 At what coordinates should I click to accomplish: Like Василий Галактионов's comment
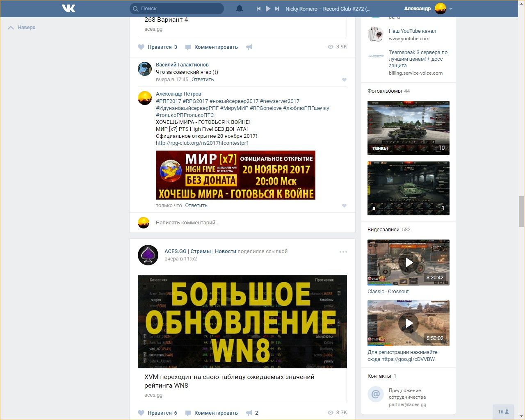click(344, 80)
